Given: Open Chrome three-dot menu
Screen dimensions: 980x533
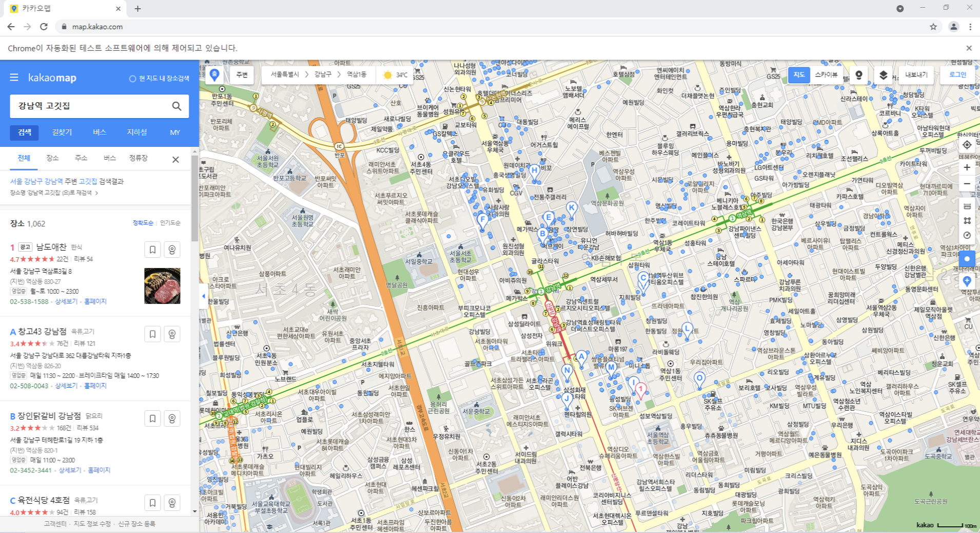Looking at the screenshot, I should coord(970,27).
